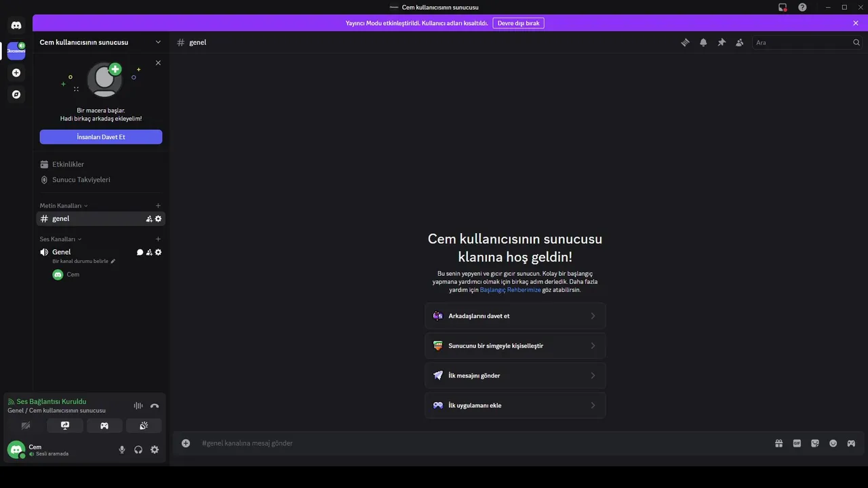
Task: Open Sunucu Takviyeleri boosts item
Action: coord(101,180)
